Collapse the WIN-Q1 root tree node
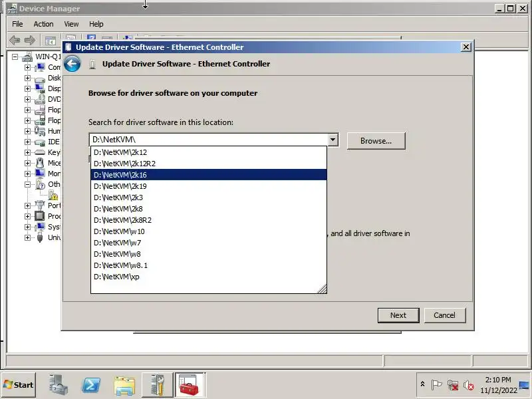This screenshot has width=532, height=399. 15,57
